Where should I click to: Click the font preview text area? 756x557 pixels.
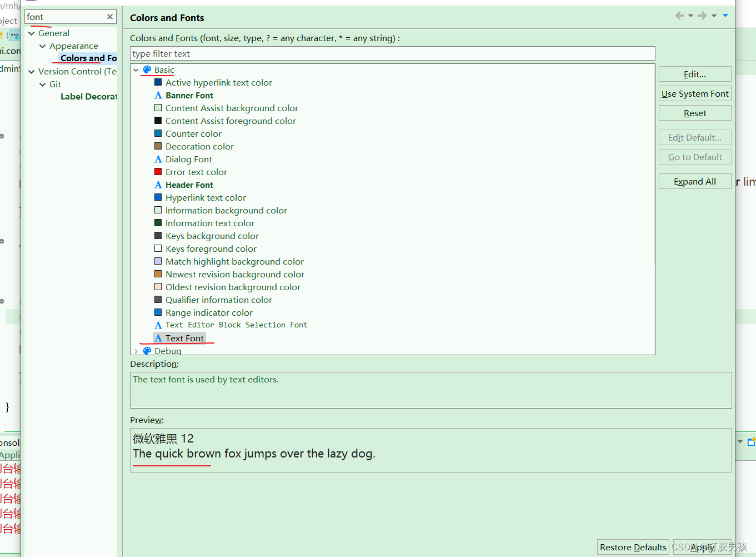430,450
